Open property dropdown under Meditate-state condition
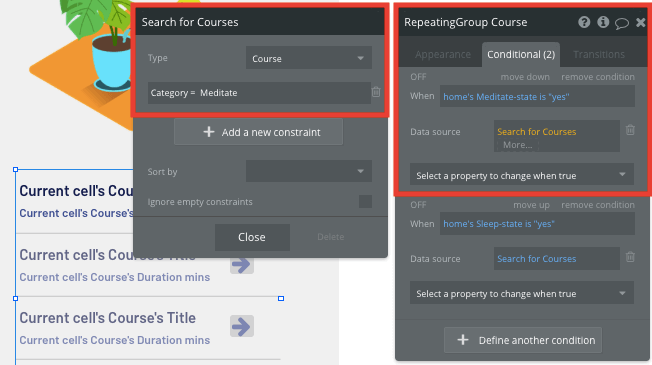This screenshot has width=652, height=365. pos(522,175)
